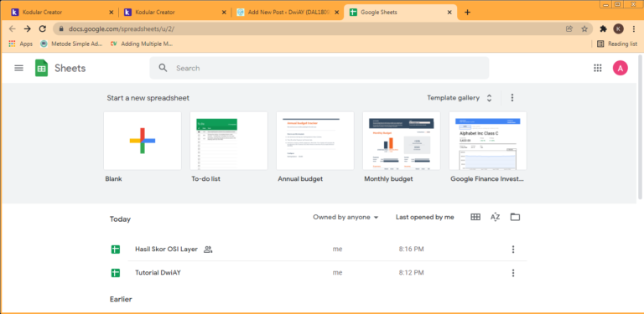Viewport: 644px width, 314px height.
Task: Open Metode Simple Ad... bookmark
Action: (71, 44)
